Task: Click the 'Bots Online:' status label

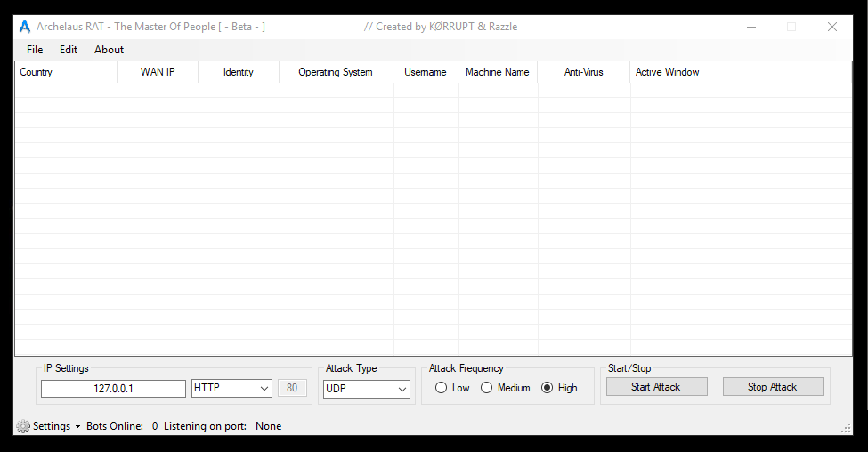Action: point(115,426)
